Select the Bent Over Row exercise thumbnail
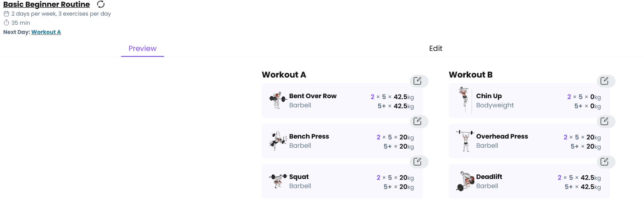This screenshot has width=644, height=212. [x=277, y=100]
